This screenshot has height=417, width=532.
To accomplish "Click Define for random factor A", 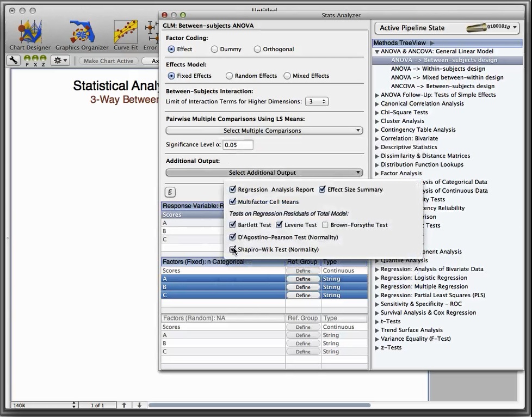I will pos(303,335).
